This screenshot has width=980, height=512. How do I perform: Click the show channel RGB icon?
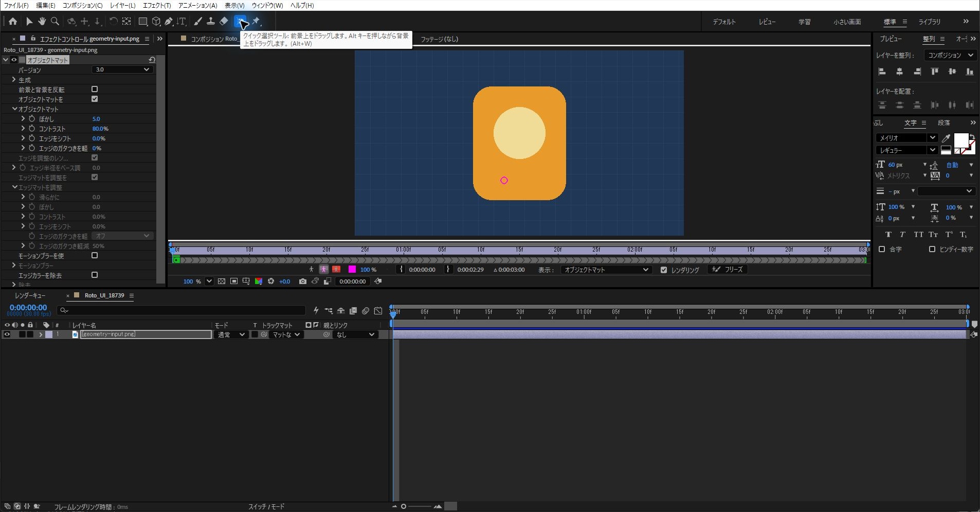(x=259, y=281)
